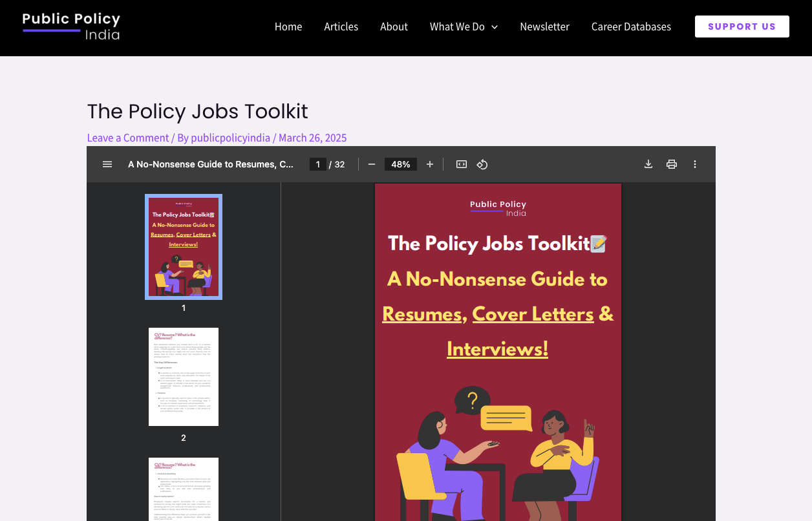Click the SUPPORT US button
812x521 pixels.
point(742,27)
